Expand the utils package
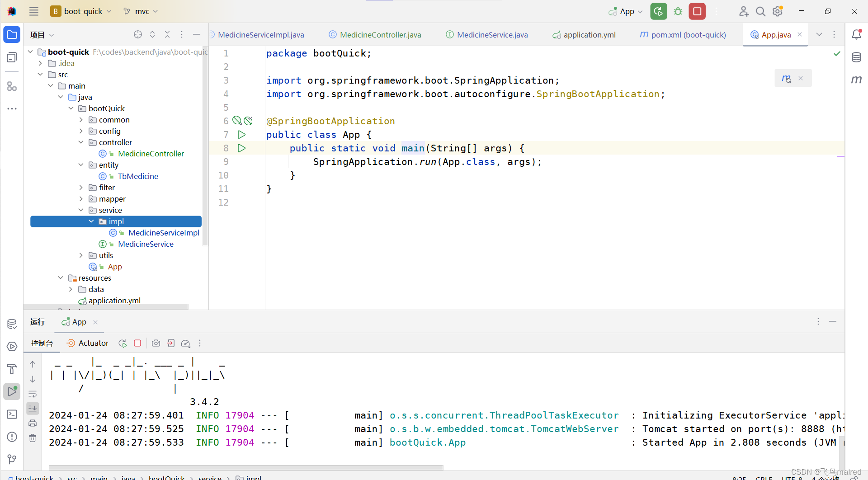The width and height of the screenshot is (868, 480). pyautogui.click(x=81, y=255)
